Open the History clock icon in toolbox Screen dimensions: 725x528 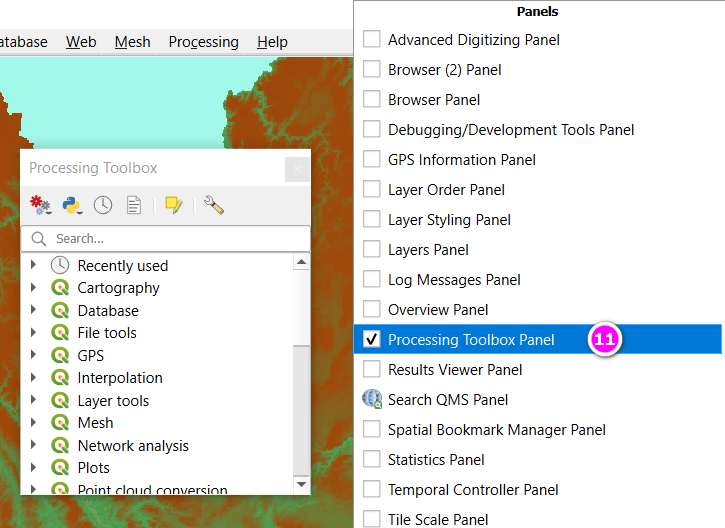coord(103,205)
